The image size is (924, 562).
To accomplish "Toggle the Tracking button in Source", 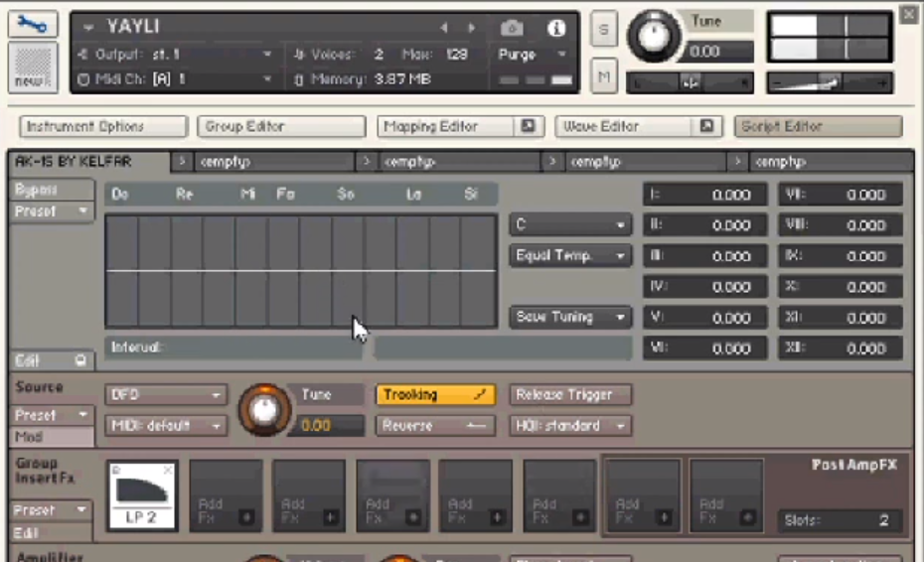I will (x=435, y=395).
